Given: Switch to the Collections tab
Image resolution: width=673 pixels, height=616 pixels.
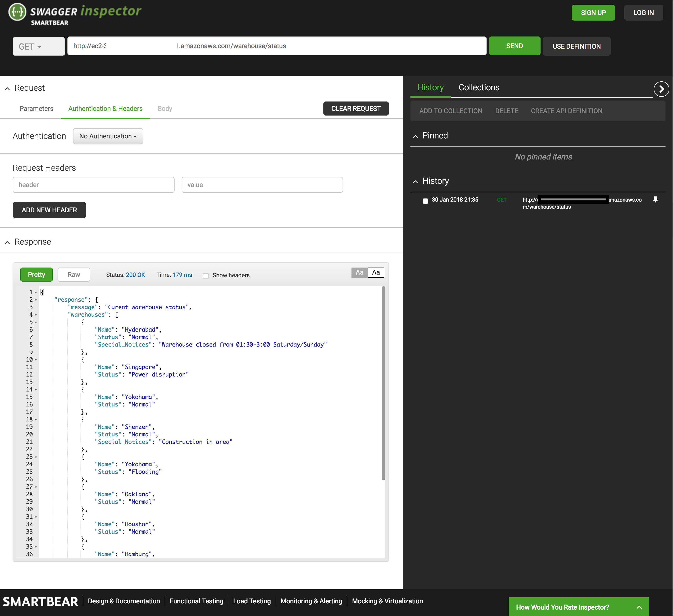Looking at the screenshot, I should click(x=479, y=87).
